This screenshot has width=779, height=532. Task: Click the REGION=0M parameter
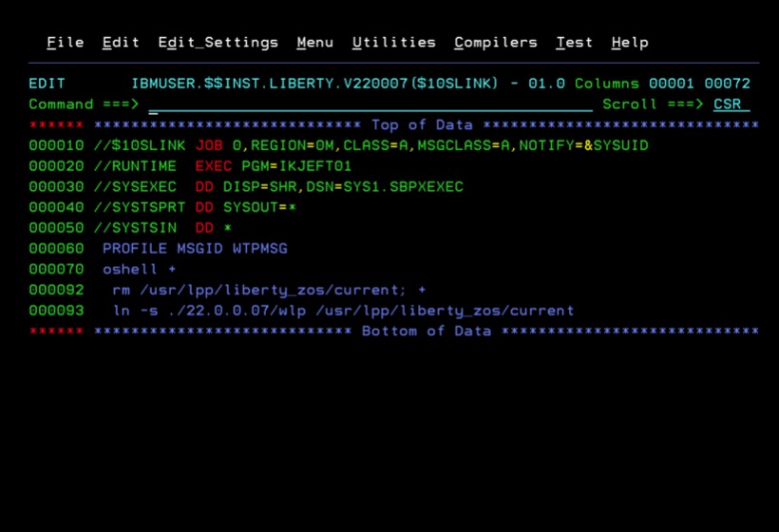click(293, 145)
